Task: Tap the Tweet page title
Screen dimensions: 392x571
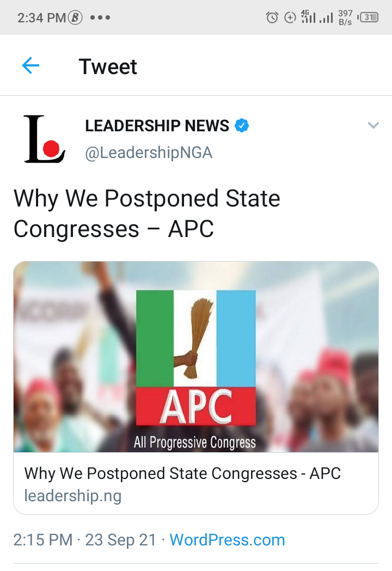Action: 108,66
